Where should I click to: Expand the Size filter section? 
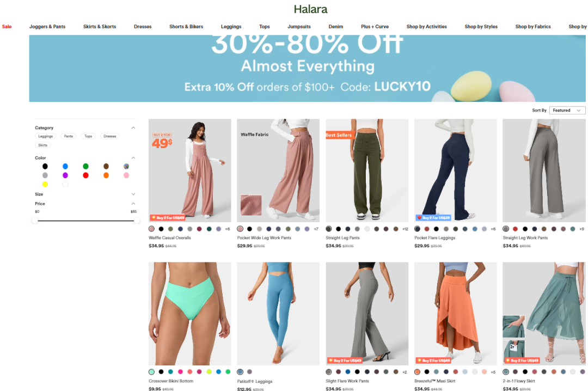coord(133,194)
